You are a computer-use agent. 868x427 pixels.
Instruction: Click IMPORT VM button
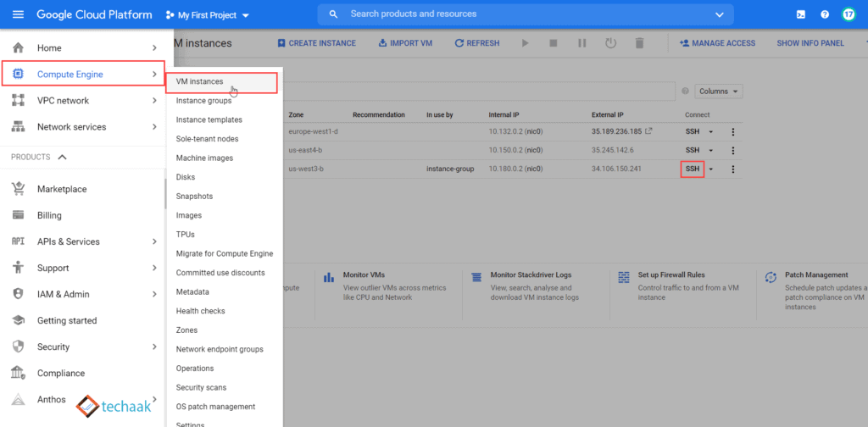[405, 43]
